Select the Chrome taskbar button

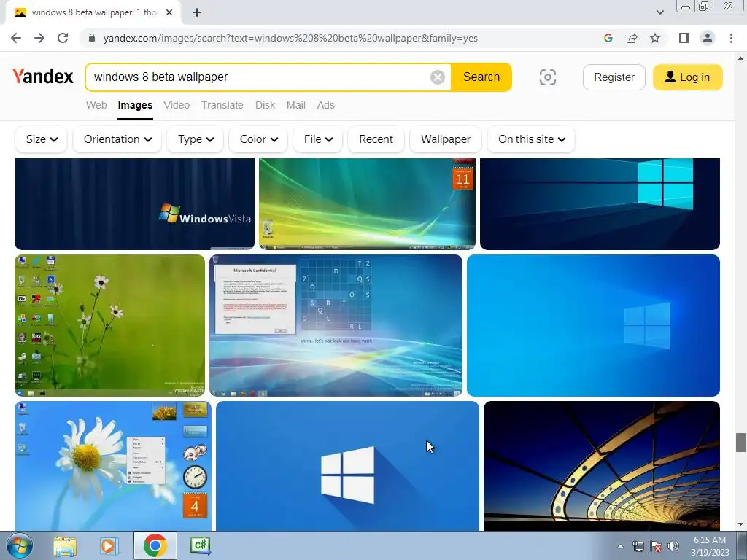click(x=155, y=545)
